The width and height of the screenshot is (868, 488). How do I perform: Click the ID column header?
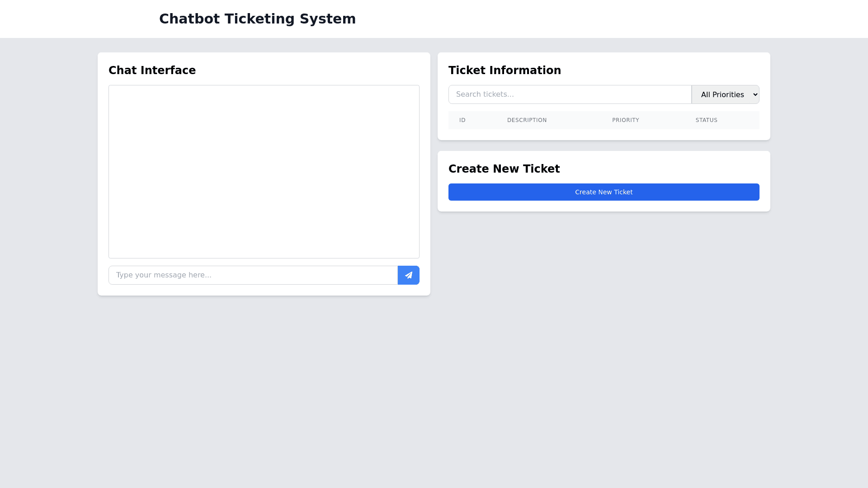click(x=462, y=120)
